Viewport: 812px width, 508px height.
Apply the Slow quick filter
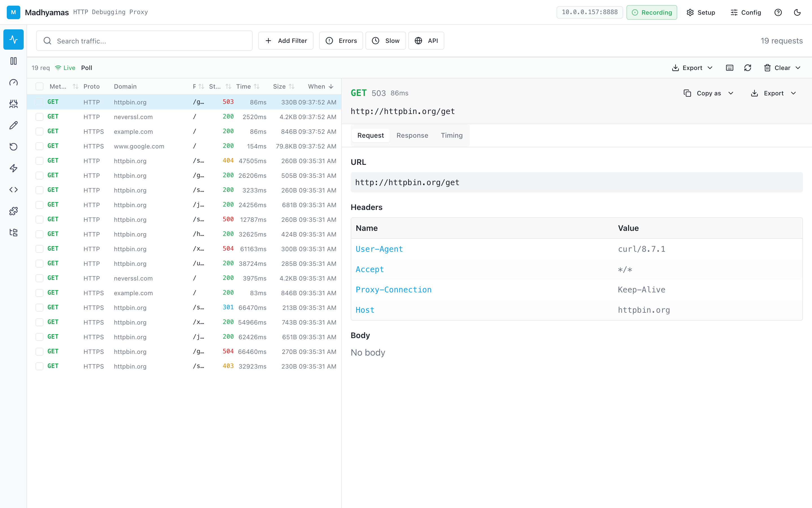(x=385, y=41)
